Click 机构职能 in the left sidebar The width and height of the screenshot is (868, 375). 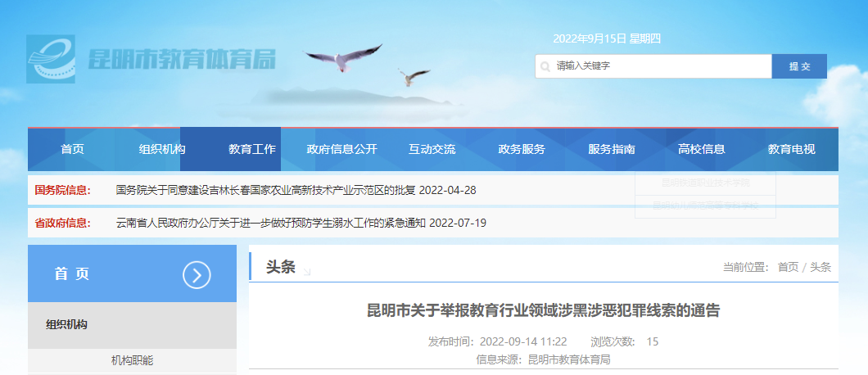pos(132,360)
